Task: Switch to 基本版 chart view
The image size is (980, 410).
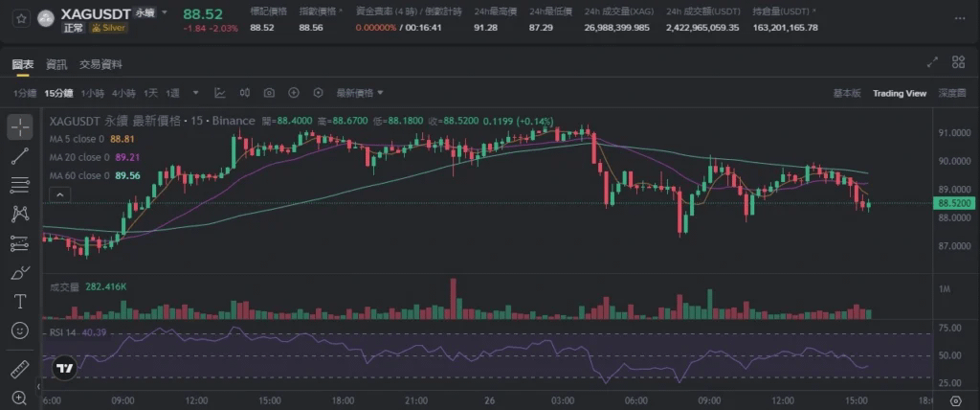Action: (847, 93)
